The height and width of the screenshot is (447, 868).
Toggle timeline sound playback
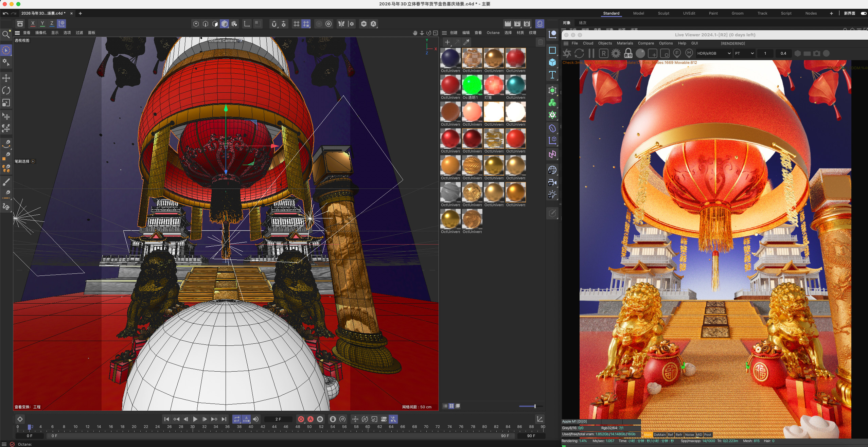[x=256, y=419]
